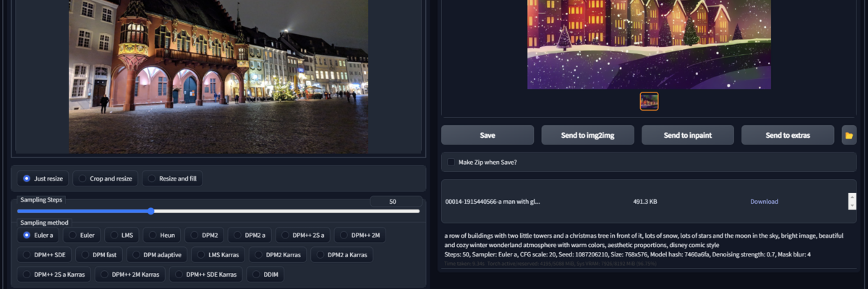
Task: Send the image to extras
Action: 788,135
